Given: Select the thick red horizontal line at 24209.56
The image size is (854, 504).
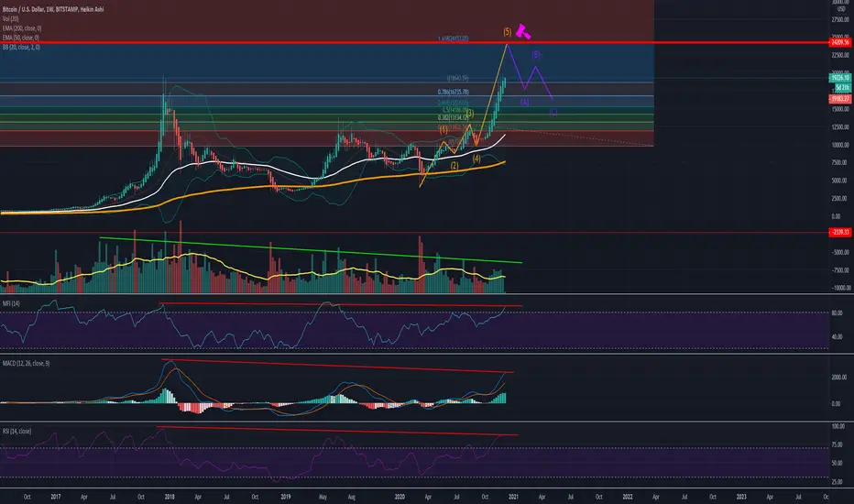Looking at the screenshot, I should pos(414,42).
